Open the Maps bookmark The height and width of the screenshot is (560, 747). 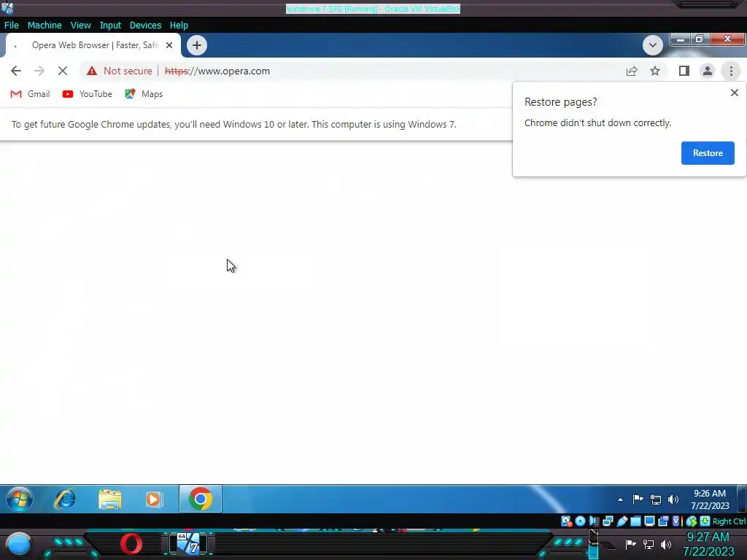pyautogui.click(x=144, y=94)
